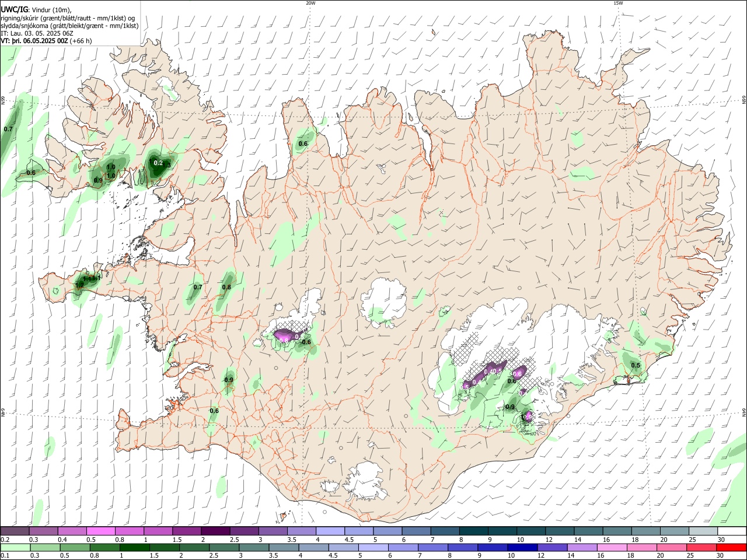Image resolution: width=747 pixels, height=560 pixels.
Task: Click the '0.1' label starting the rain scale
Action: click(5, 556)
